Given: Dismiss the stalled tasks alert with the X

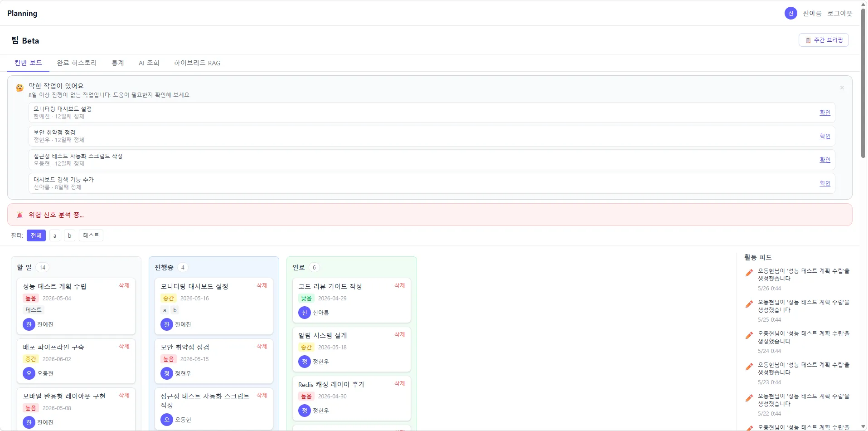Looking at the screenshot, I should click(x=842, y=88).
